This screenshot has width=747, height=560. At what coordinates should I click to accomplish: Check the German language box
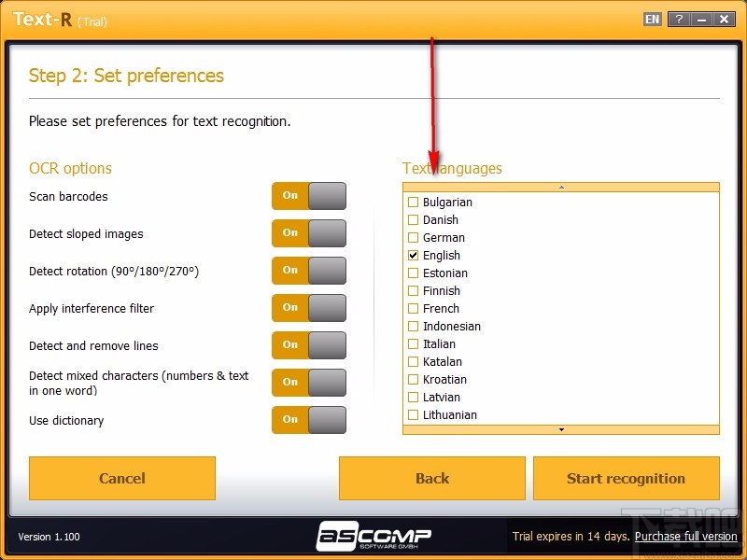click(x=413, y=237)
